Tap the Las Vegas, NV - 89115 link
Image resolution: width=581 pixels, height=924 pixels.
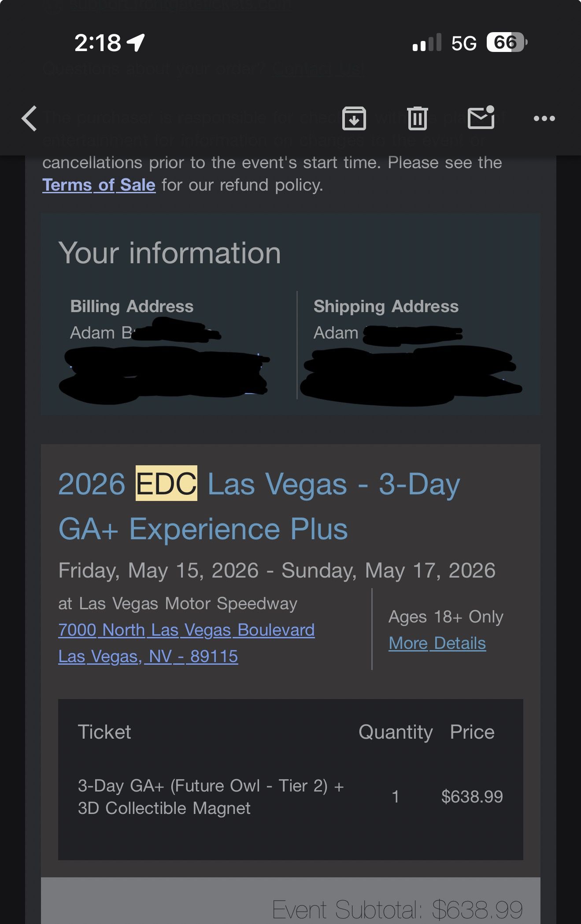point(148,656)
